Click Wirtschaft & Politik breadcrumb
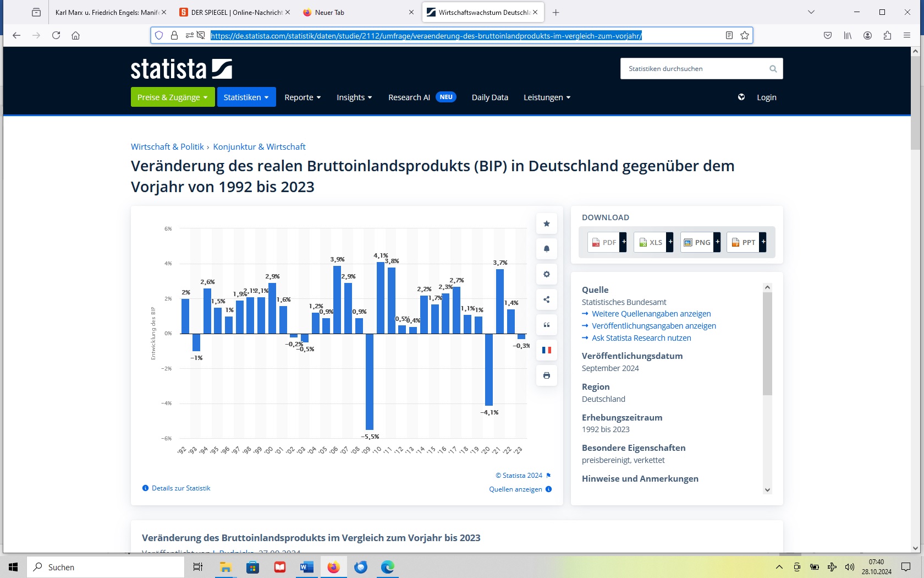 [x=167, y=147]
